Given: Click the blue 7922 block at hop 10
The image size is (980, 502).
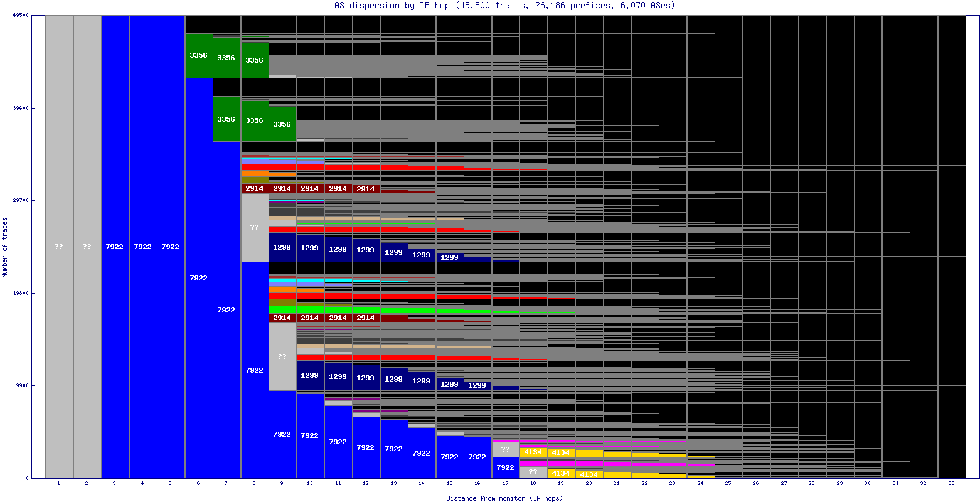Looking at the screenshot, I should pyautogui.click(x=310, y=435).
